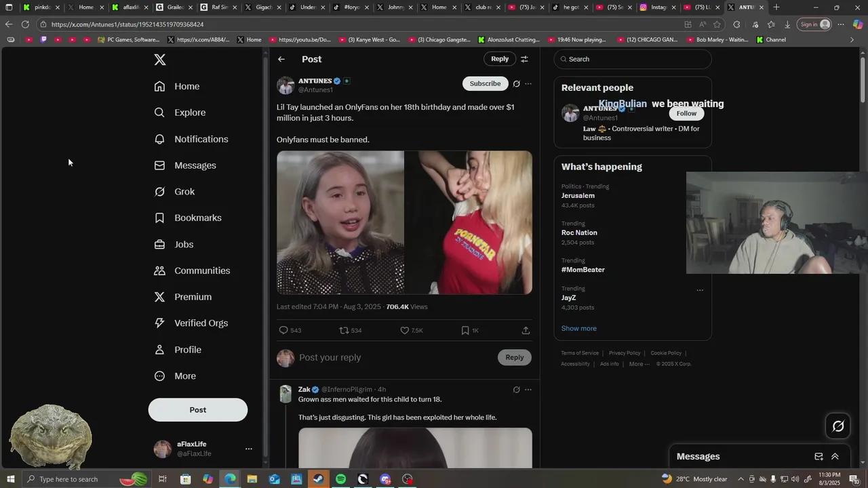The width and height of the screenshot is (868, 488).
Task: Show hidden system tray icons
Action: coord(741,479)
